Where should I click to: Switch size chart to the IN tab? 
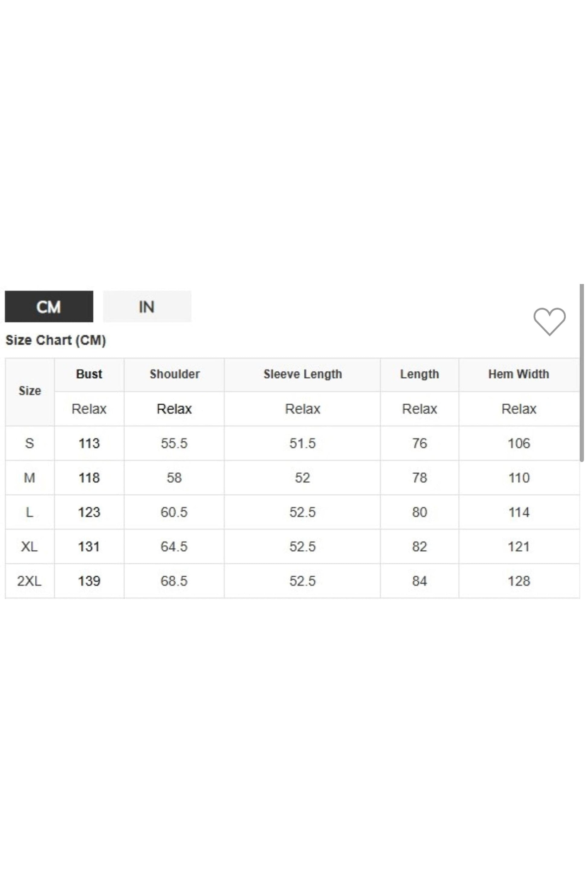point(147,307)
